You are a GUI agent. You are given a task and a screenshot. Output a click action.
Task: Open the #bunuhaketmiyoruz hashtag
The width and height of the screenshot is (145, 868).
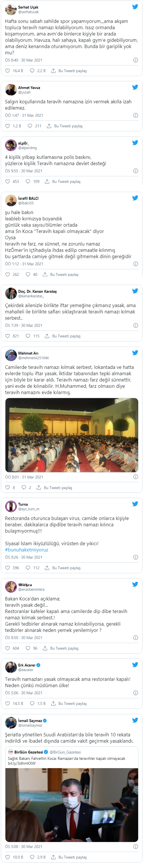coord(27,549)
